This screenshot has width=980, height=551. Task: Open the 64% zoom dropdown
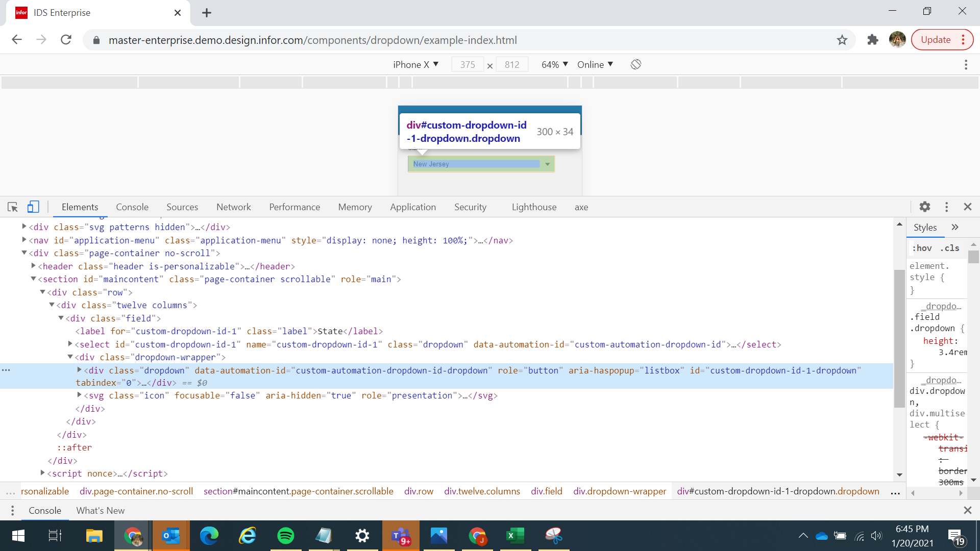tap(554, 64)
